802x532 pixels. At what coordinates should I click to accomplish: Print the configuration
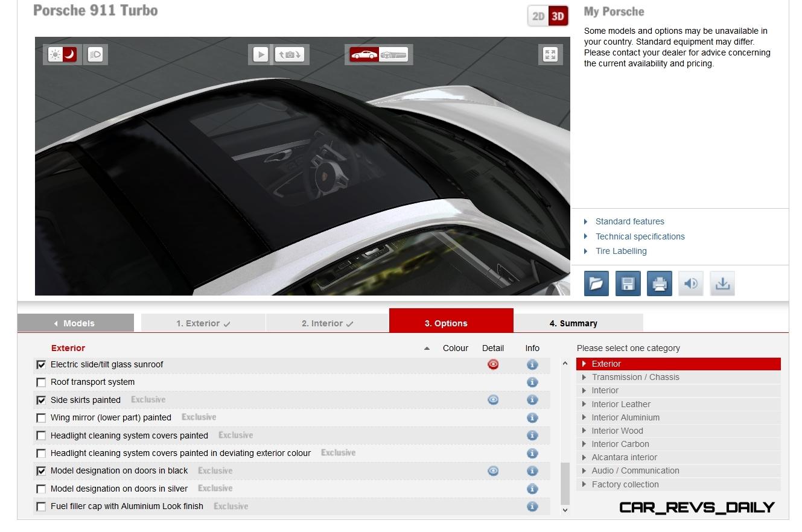point(659,283)
